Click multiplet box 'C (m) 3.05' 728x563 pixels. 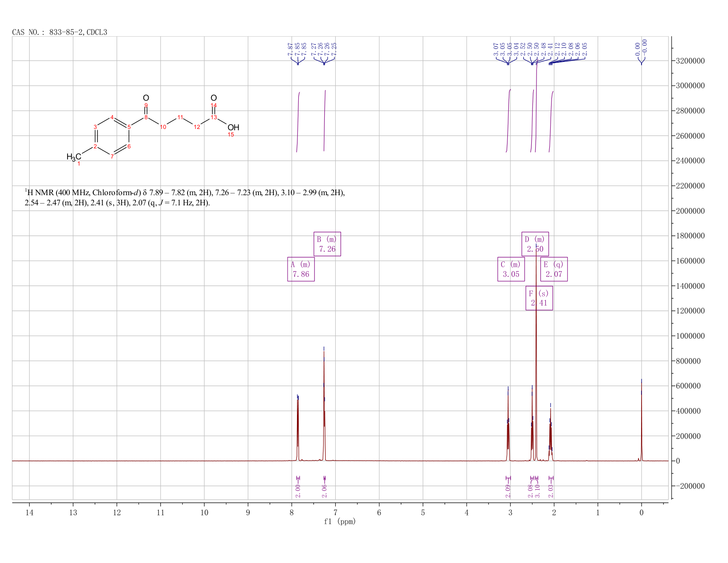(x=511, y=269)
